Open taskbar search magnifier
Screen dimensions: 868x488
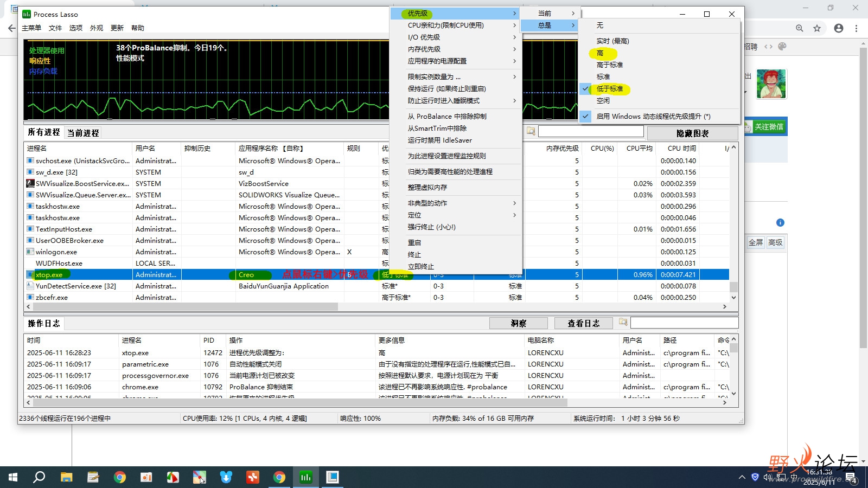[x=39, y=477]
